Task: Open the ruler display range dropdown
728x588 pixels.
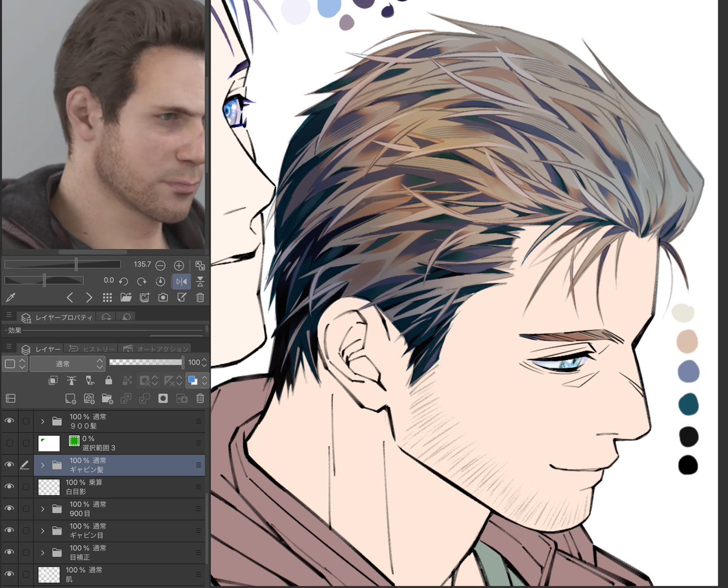Action: [x=173, y=380]
